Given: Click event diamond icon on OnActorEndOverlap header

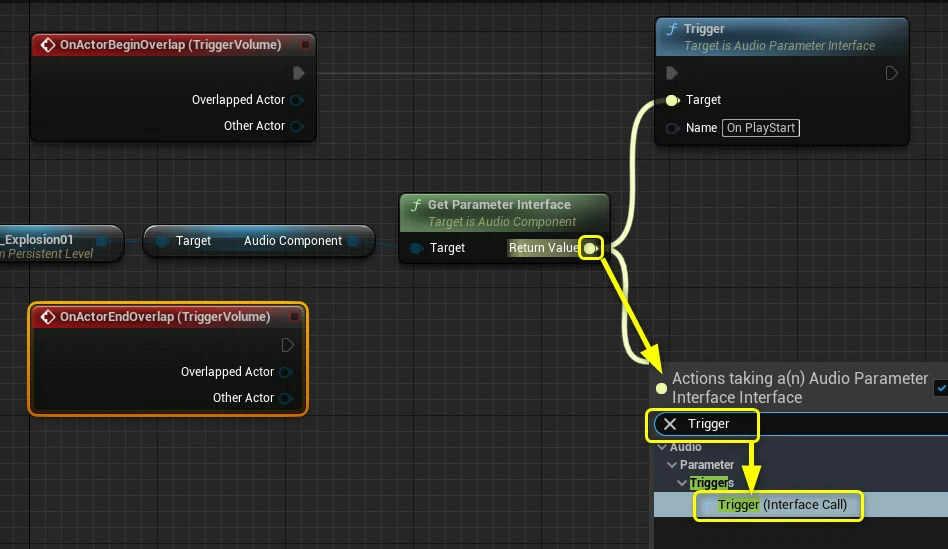Looking at the screenshot, I should 48,317.
